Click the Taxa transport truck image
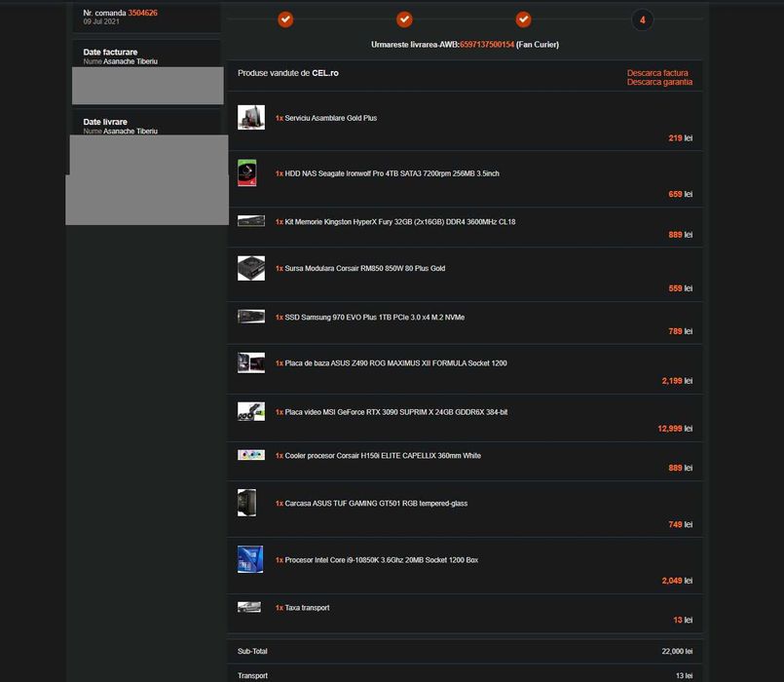The height and width of the screenshot is (682, 784). pos(249,607)
